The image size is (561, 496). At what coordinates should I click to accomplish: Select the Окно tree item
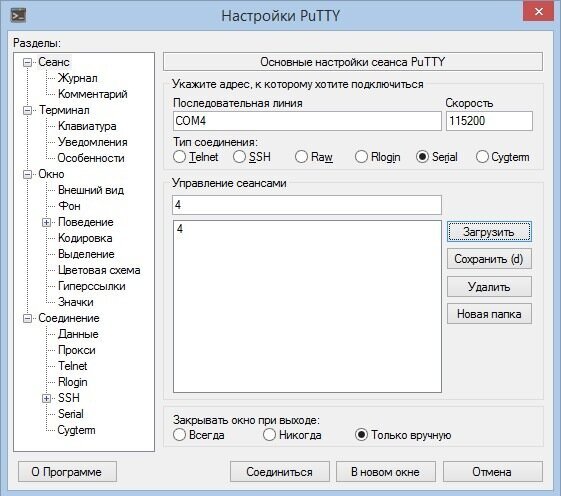click(51, 174)
